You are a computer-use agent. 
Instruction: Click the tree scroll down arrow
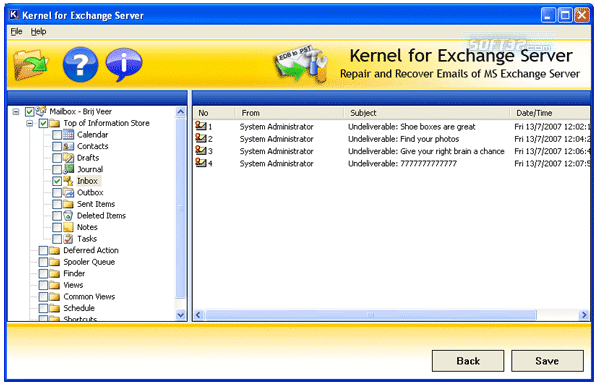coord(180,315)
